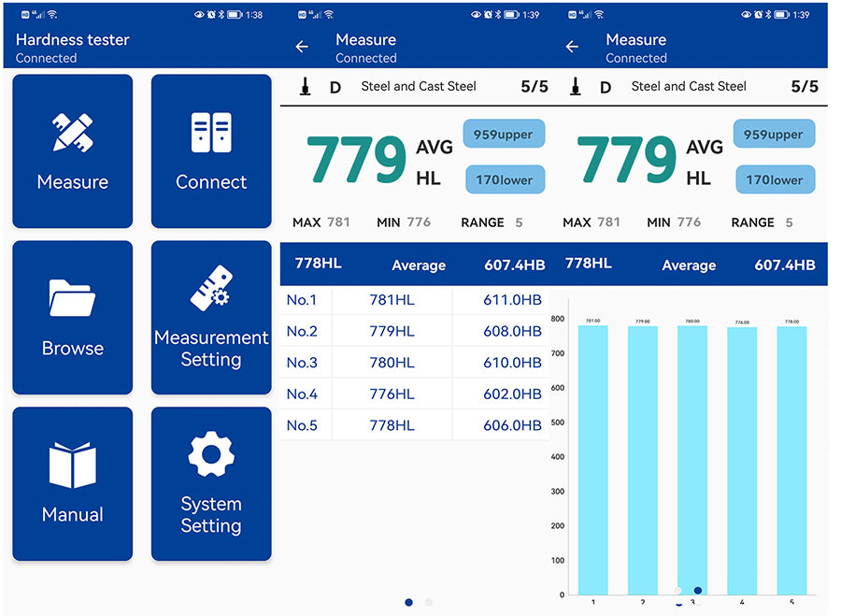Tap the 959upper limit button on chart screen
Image resolution: width=841 pixels, height=616 pixels.
point(773,135)
